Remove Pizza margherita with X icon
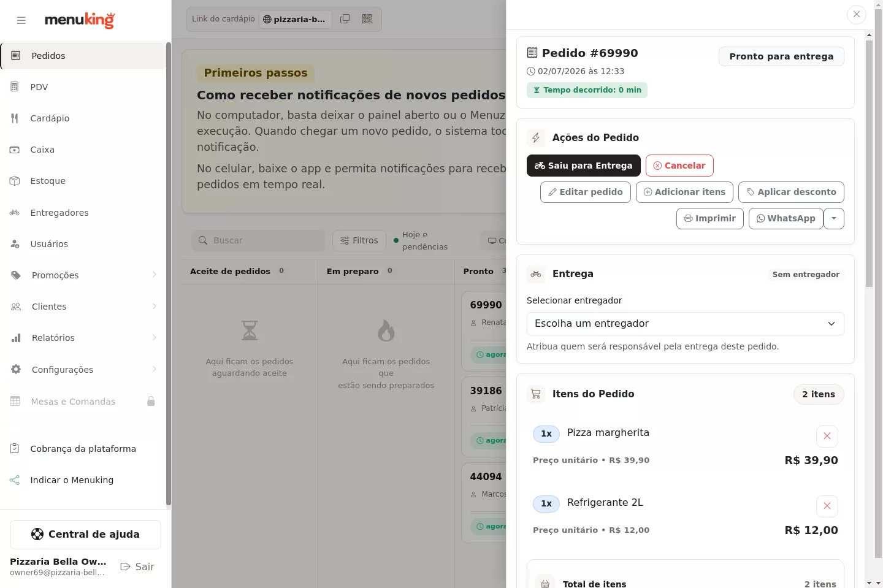This screenshot has height=588, width=883. pyautogui.click(x=827, y=436)
